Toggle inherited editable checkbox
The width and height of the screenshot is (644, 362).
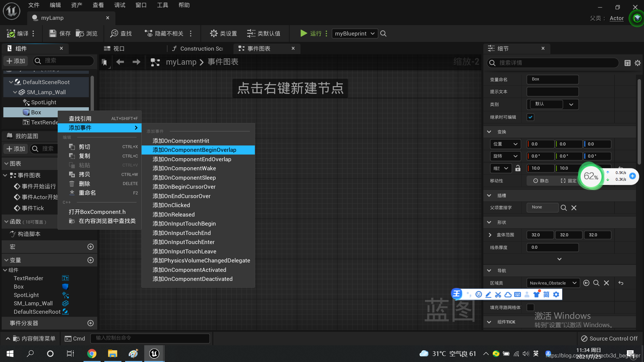[x=530, y=117]
